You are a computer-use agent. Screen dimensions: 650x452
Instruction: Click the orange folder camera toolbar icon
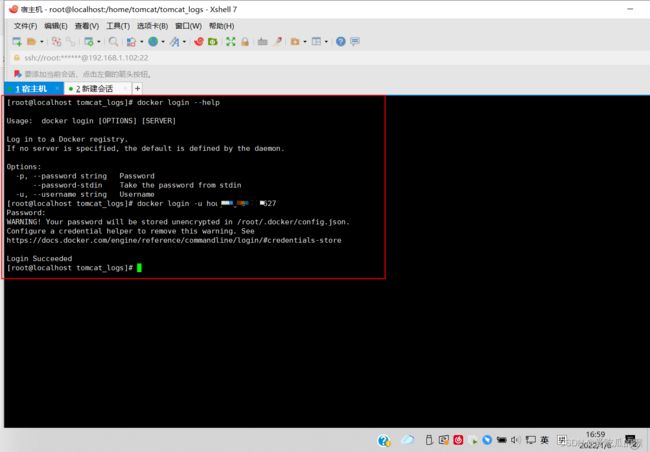click(295, 41)
